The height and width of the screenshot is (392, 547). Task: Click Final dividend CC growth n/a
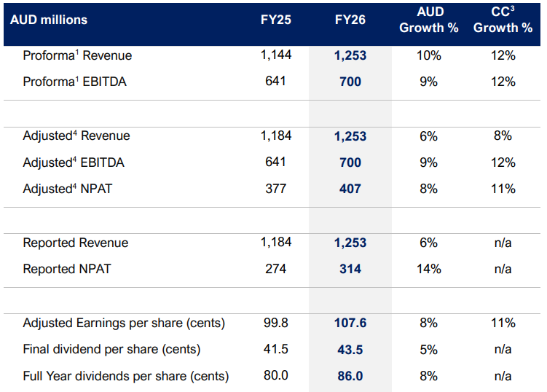[503, 349]
